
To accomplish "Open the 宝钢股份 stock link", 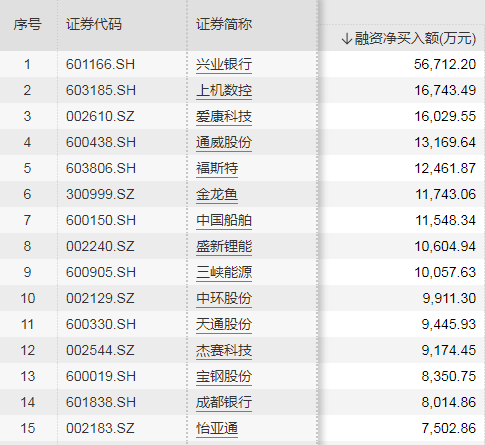I will click(x=224, y=376).
